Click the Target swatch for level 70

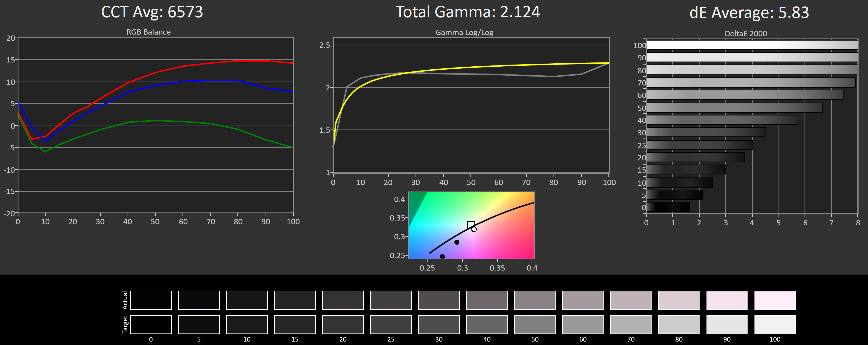point(631,324)
